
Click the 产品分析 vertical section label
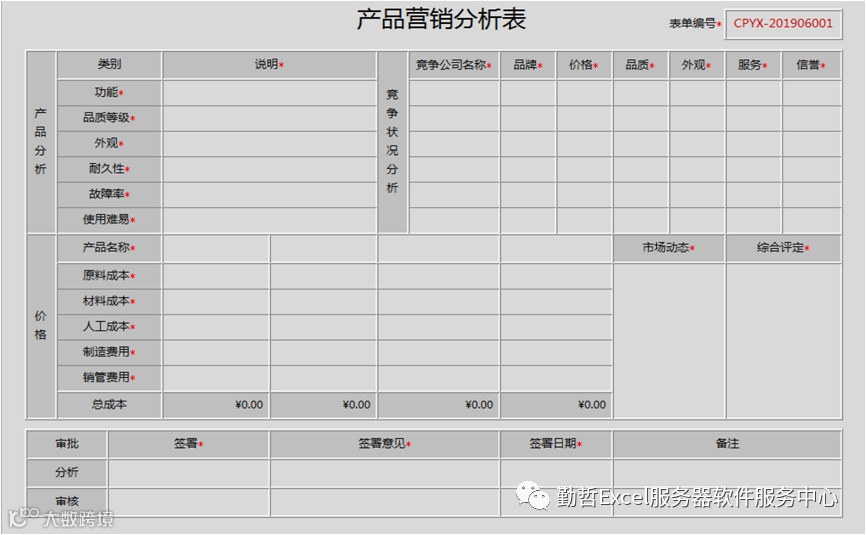coord(41,142)
